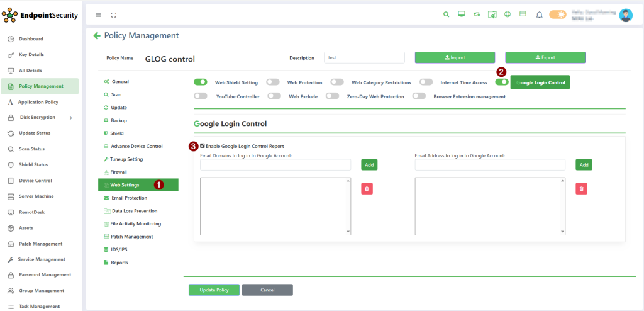Open the notifications bell

539,14
